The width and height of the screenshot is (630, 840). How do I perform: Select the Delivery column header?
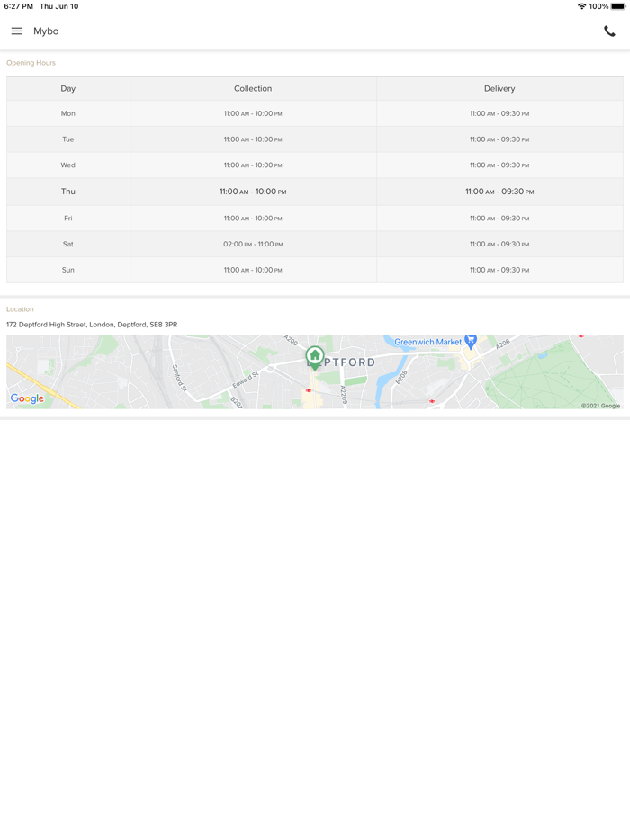(x=499, y=88)
